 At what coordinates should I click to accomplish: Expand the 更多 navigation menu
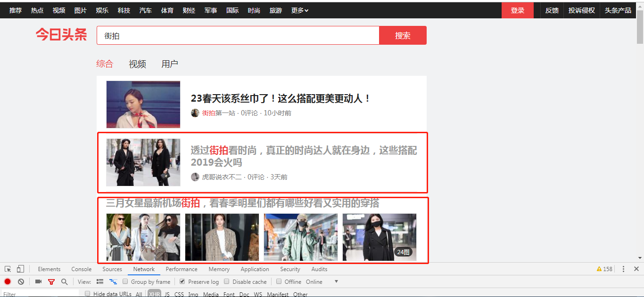pyautogui.click(x=300, y=10)
